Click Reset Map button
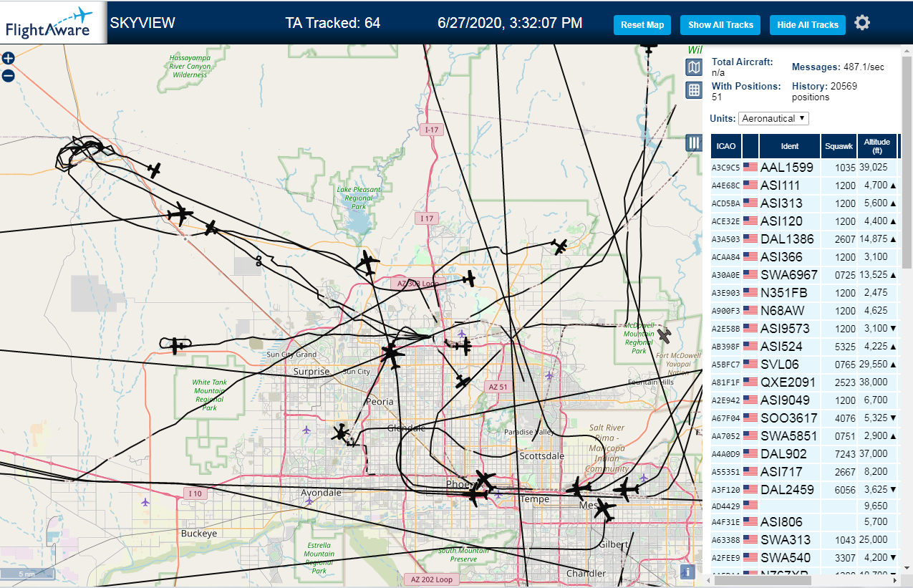 (x=642, y=24)
